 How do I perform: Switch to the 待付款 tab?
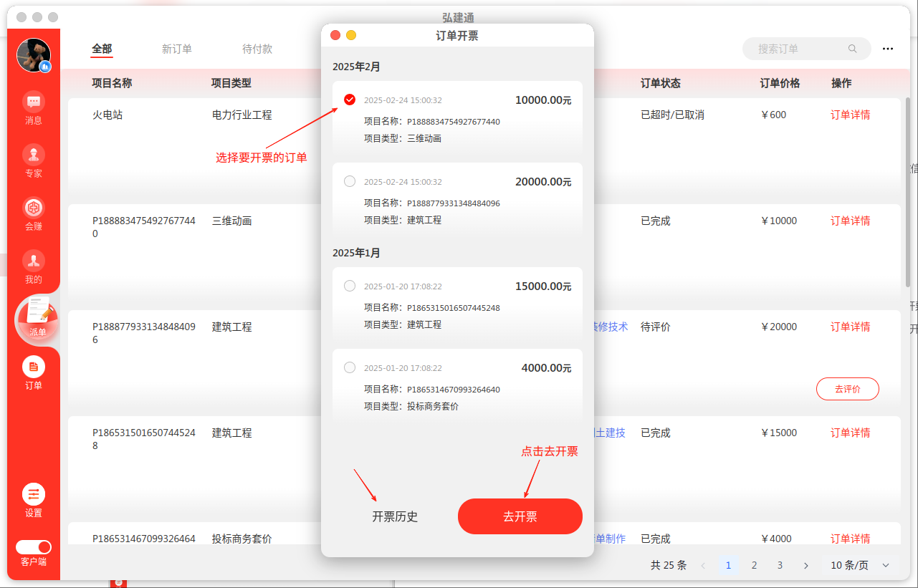pos(257,49)
